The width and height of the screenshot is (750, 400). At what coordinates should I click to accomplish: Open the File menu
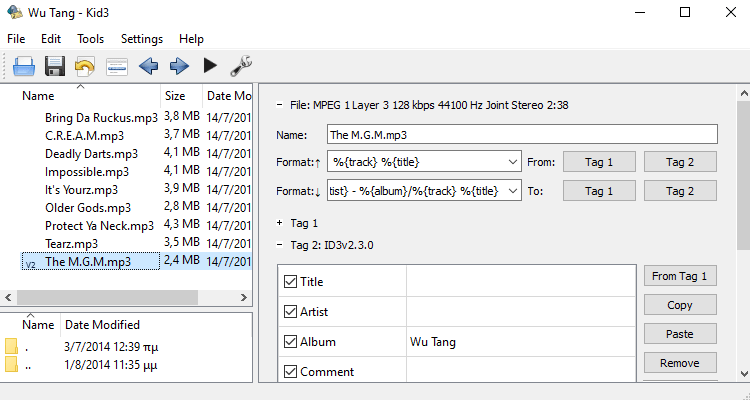point(16,39)
